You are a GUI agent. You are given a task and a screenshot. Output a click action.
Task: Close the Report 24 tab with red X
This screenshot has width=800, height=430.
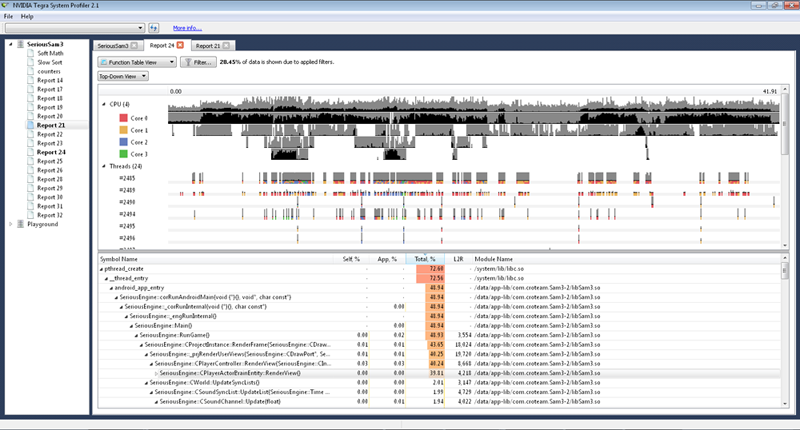[180, 45]
